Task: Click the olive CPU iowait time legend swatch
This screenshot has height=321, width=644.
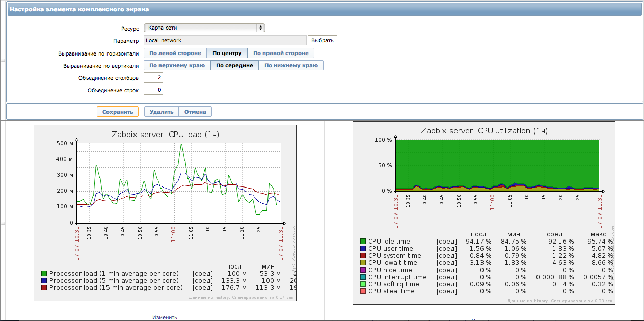Action: coord(363,263)
